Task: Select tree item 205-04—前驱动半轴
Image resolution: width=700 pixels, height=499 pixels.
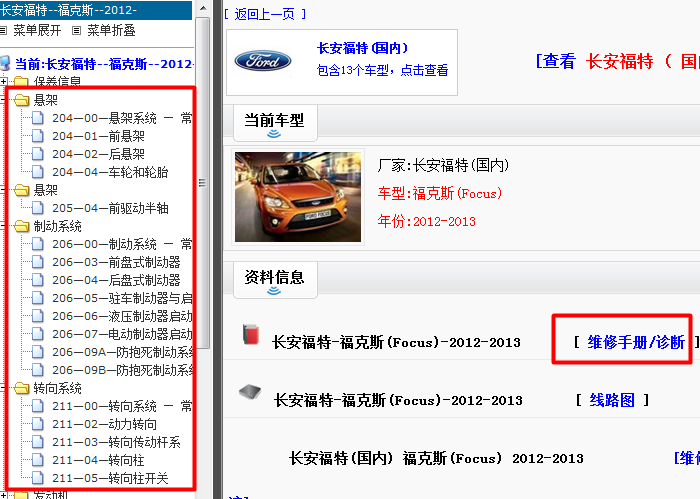Action: pos(110,208)
